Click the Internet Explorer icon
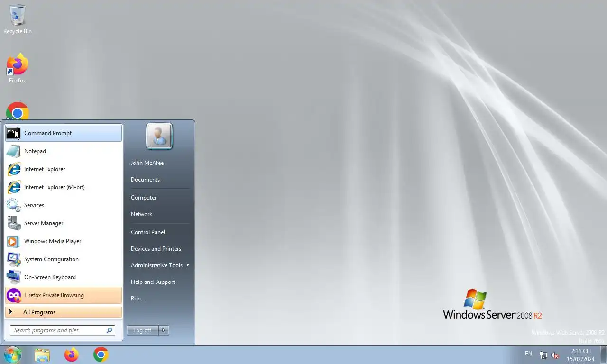Viewport: 607px width, 364px height. 14,169
